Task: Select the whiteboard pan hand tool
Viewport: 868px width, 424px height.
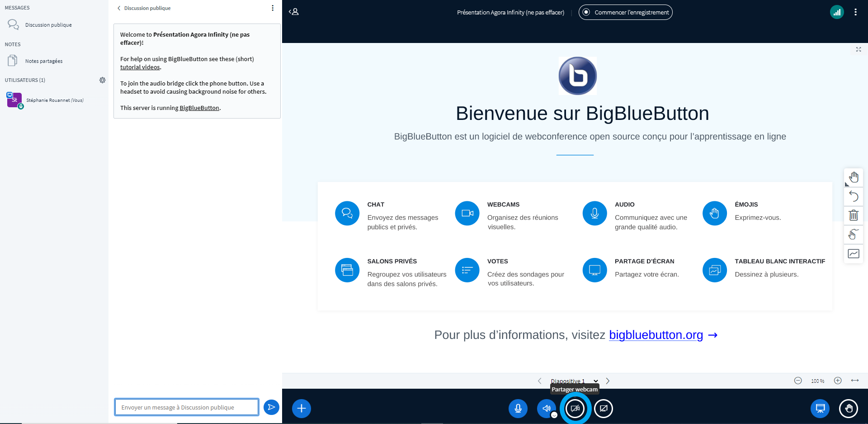Action: [854, 177]
